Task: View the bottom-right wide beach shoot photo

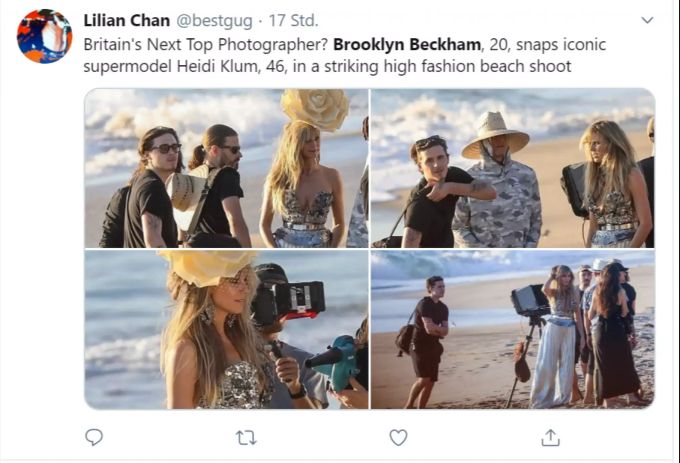Action: [513, 329]
